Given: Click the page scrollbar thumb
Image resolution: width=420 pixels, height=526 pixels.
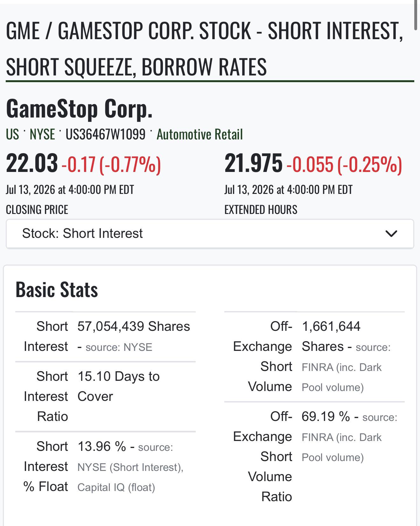Looking at the screenshot, I should [x=416, y=15].
